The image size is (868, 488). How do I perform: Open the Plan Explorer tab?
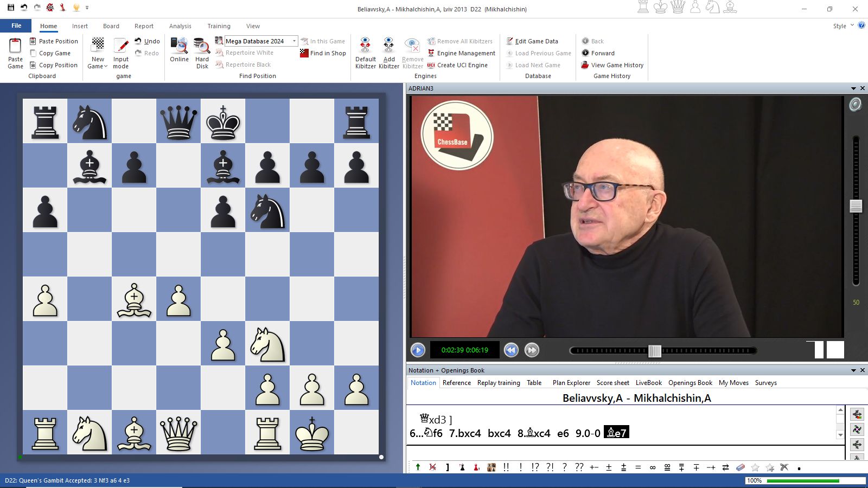[x=571, y=383]
